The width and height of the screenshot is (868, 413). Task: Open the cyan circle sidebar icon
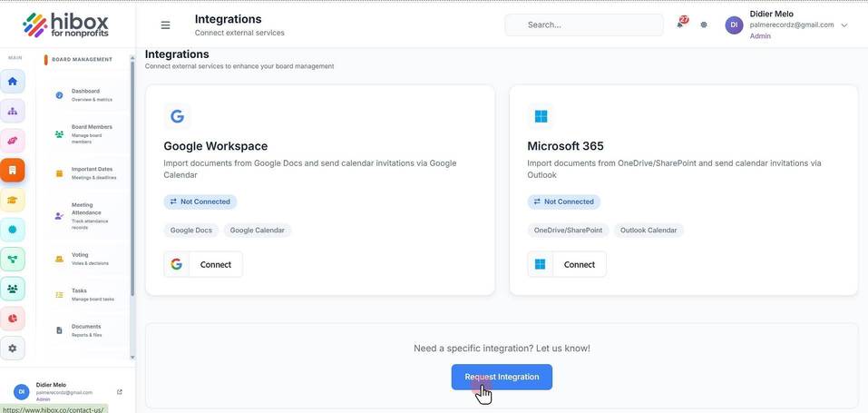(12, 230)
